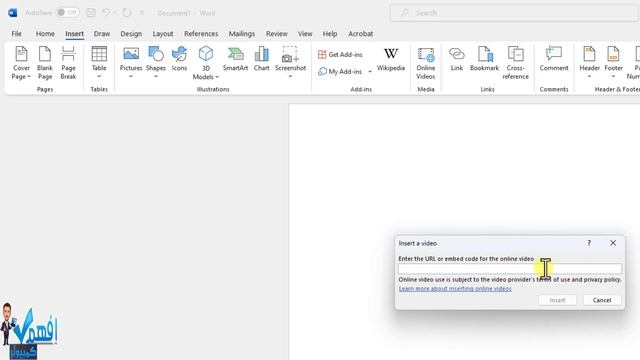Click the Search box in title bar
Viewport: 640px width, 360px height.
[x=515, y=13]
